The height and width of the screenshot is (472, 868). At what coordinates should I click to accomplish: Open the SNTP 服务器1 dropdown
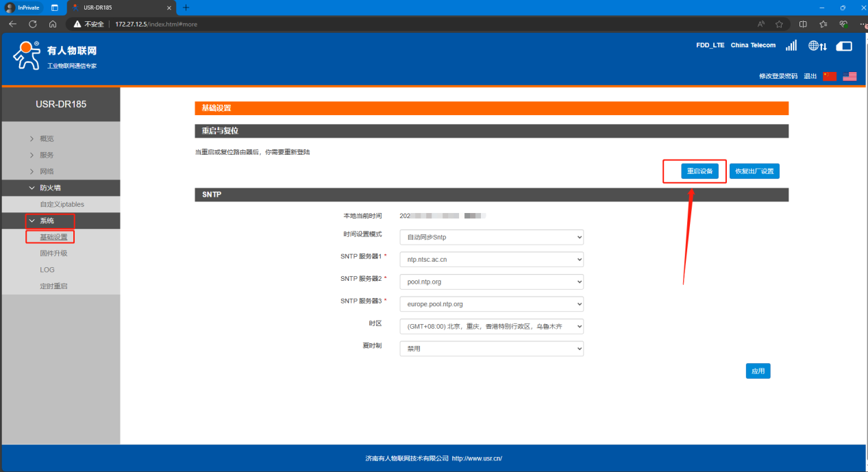coord(491,260)
